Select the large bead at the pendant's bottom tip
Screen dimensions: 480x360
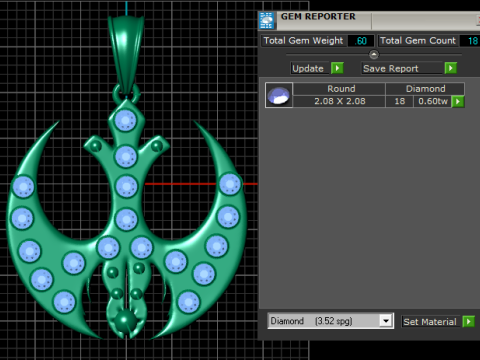126,321
